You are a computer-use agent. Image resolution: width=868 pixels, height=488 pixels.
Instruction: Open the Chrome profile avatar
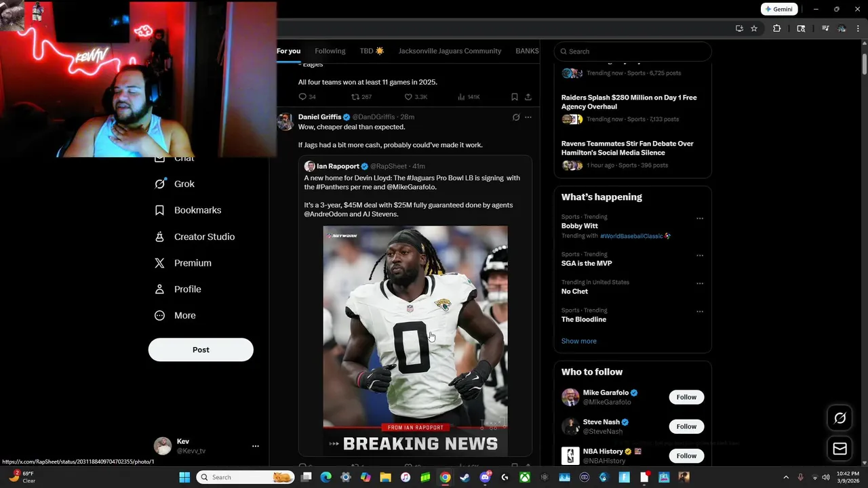tap(842, 28)
